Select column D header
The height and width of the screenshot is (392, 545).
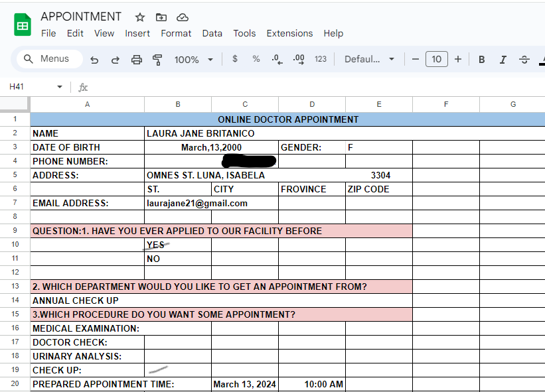(x=312, y=104)
